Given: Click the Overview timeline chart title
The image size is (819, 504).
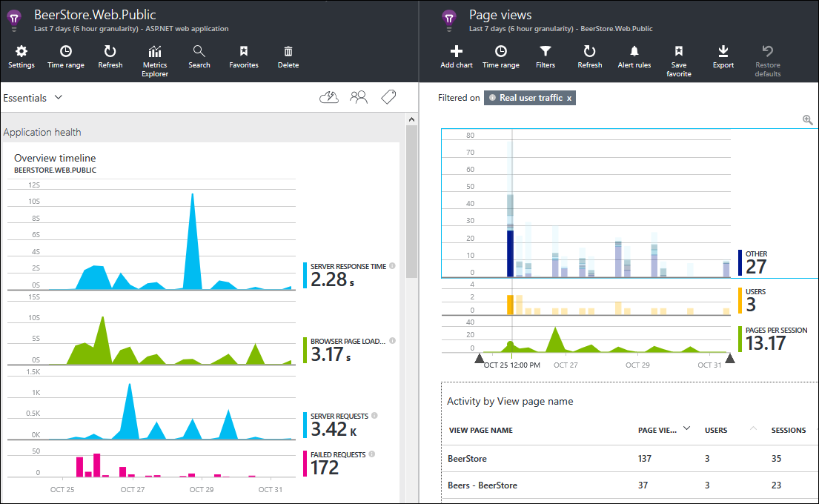Looking at the screenshot, I should point(55,158).
